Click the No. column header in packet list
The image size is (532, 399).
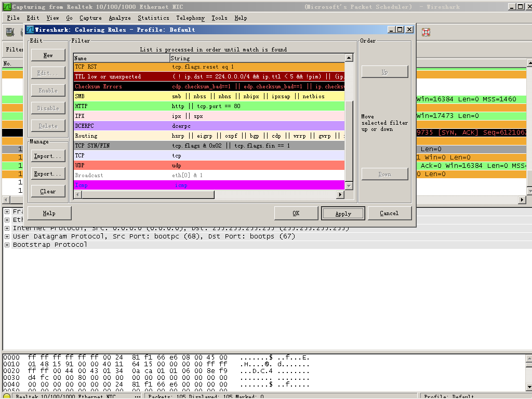point(12,63)
